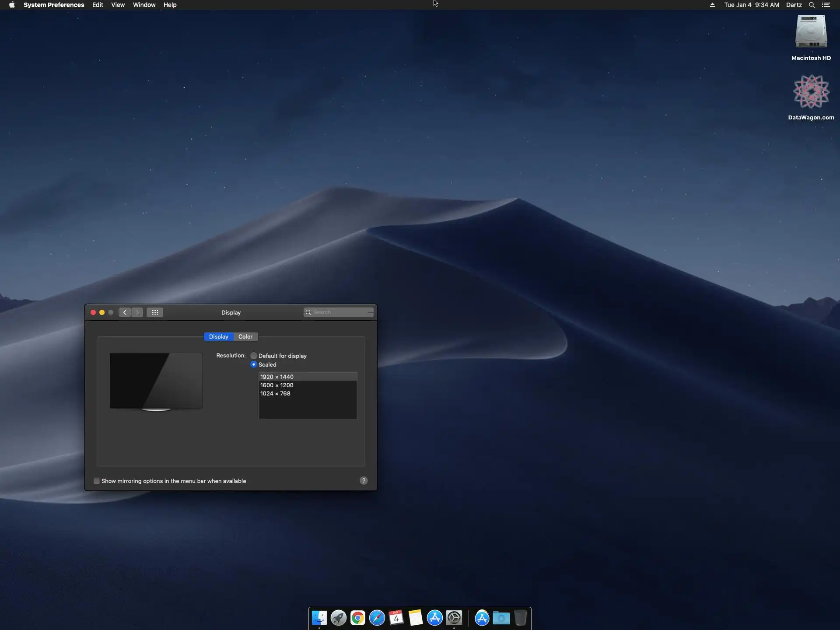Click the Show All preferences grid icon

pos(155,312)
